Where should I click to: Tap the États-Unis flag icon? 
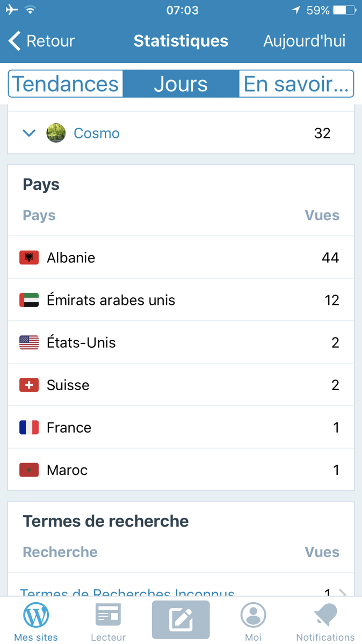(x=29, y=342)
